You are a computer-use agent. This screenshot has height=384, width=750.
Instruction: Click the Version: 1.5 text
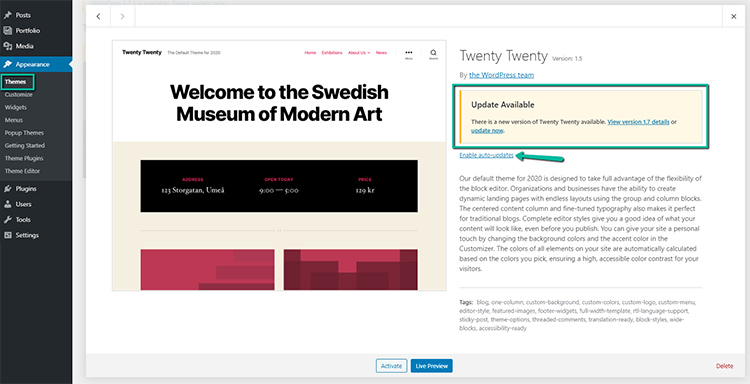pyautogui.click(x=567, y=59)
